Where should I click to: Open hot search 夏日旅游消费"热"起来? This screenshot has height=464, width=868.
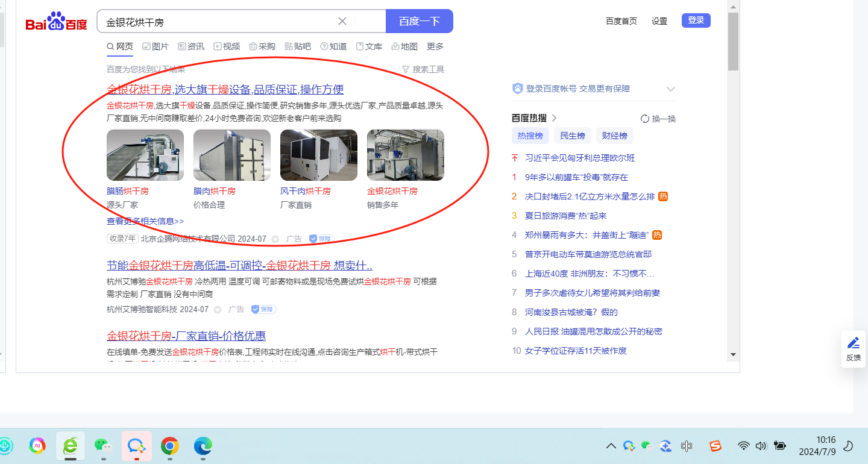565,216
